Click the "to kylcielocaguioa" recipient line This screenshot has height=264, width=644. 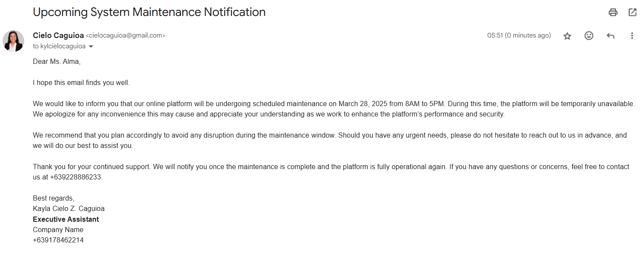[59, 46]
